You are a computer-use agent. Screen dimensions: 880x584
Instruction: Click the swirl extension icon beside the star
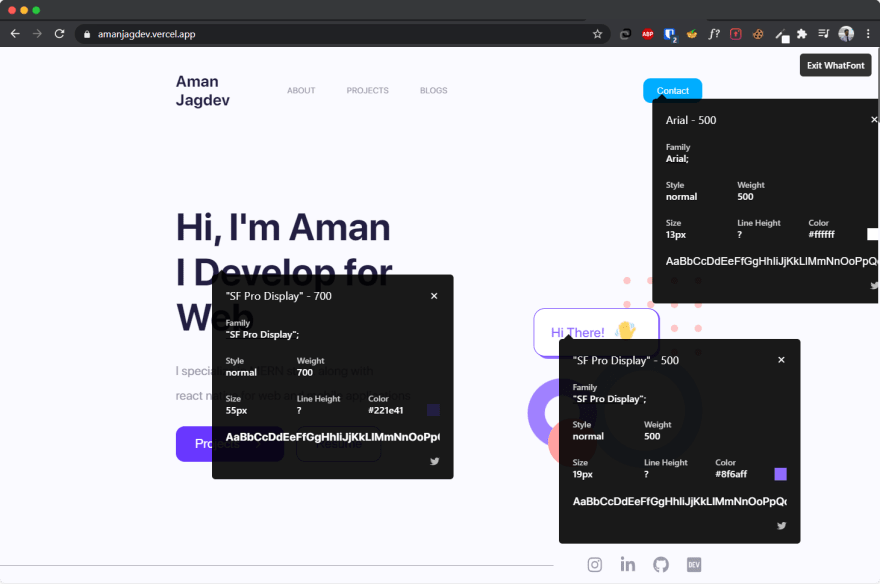tap(625, 34)
